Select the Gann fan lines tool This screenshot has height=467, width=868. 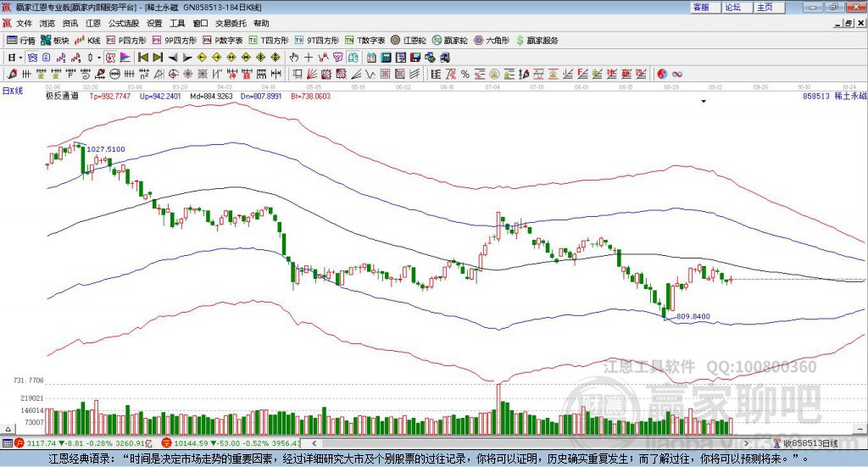coord(312,74)
